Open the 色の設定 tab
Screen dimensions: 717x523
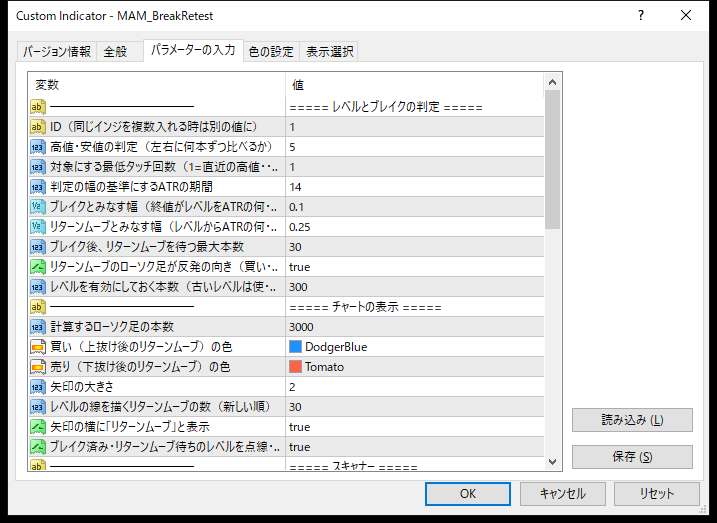[x=271, y=51]
